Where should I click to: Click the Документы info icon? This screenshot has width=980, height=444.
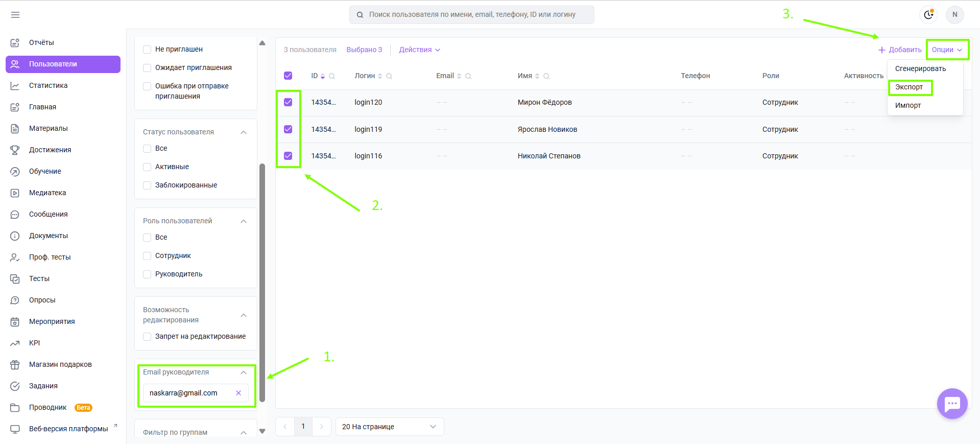click(15, 236)
